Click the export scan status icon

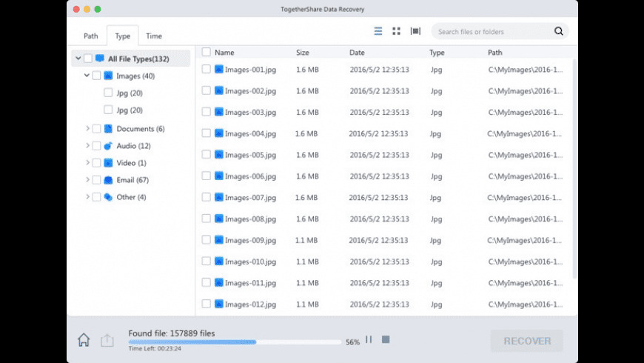click(x=107, y=340)
